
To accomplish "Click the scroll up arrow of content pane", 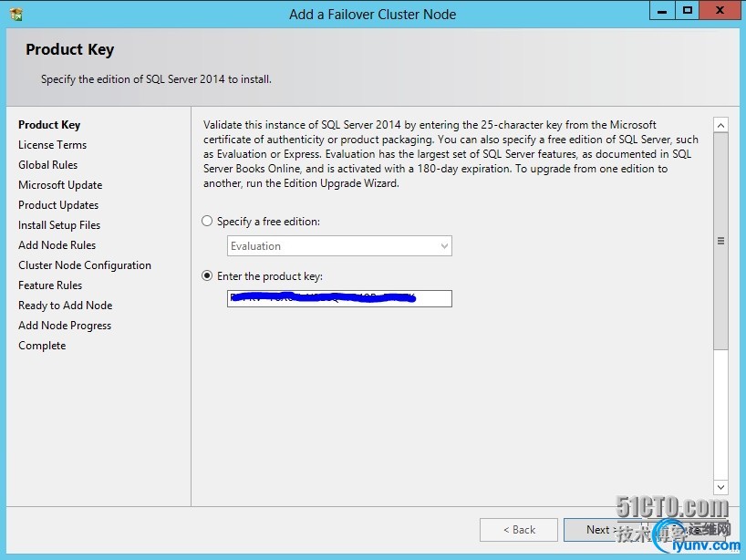I will (720, 125).
